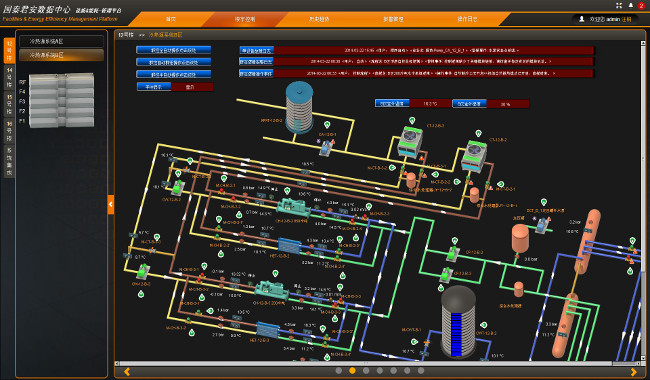The image size is (650, 380).
Task: Open the 操作日志 navigation tab
Action: 467,19
